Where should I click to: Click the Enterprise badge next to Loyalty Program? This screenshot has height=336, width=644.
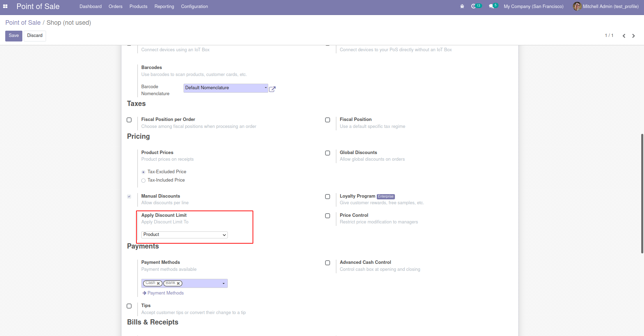[x=385, y=197]
